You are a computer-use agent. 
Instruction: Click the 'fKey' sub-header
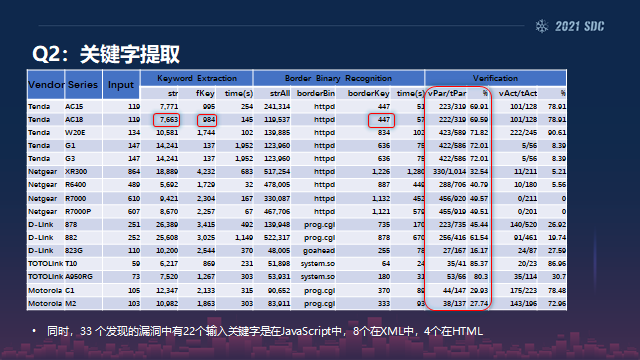click(x=205, y=93)
